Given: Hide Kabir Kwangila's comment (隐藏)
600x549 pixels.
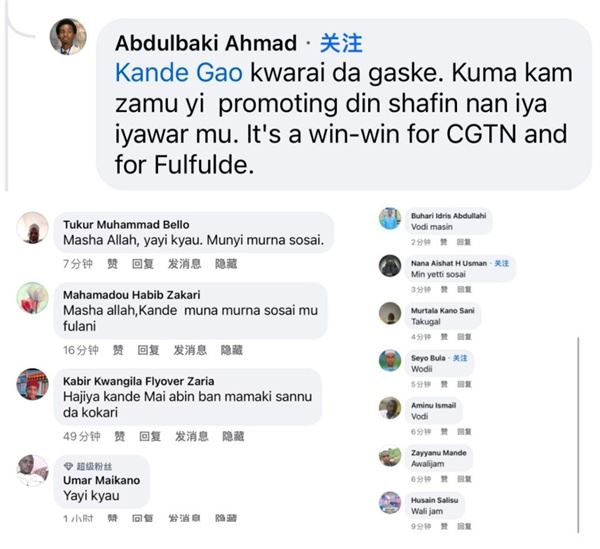Looking at the screenshot, I should click(x=232, y=436).
